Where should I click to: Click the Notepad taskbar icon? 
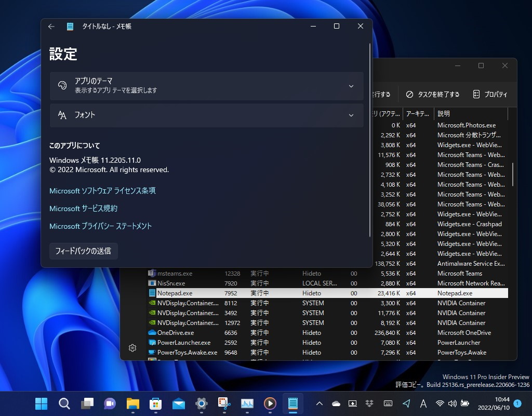point(292,404)
